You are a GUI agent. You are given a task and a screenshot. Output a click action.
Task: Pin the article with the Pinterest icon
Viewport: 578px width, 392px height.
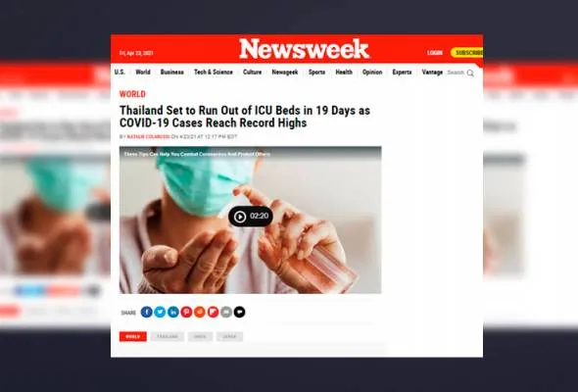[x=186, y=312]
